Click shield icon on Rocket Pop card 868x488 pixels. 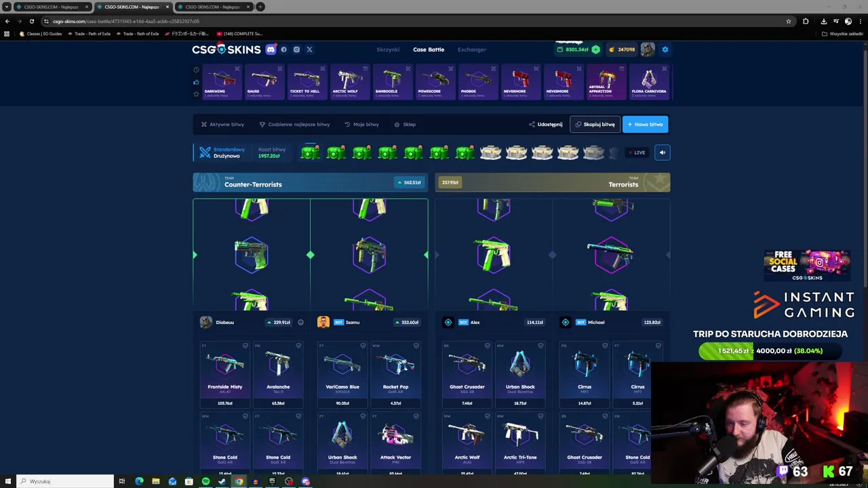click(416, 346)
